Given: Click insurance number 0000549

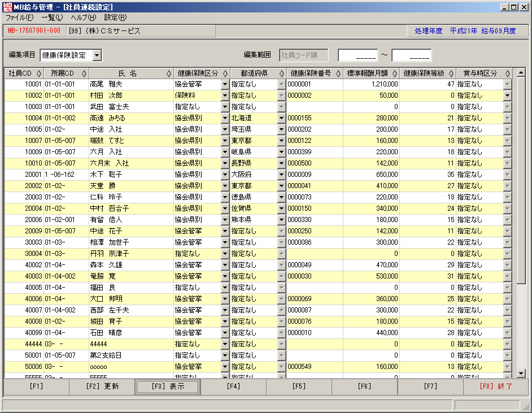Looking at the screenshot, I should tap(315, 367).
